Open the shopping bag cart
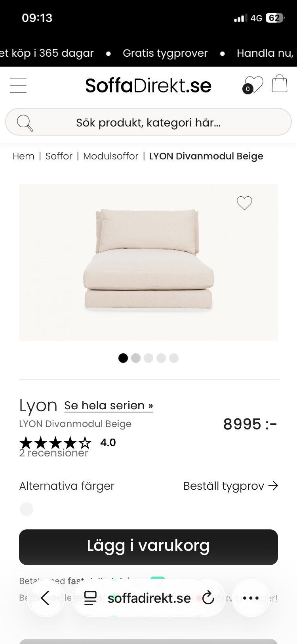The width and height of the screenshot is (297, 644). pyautogui.click(x=279, y=84)
